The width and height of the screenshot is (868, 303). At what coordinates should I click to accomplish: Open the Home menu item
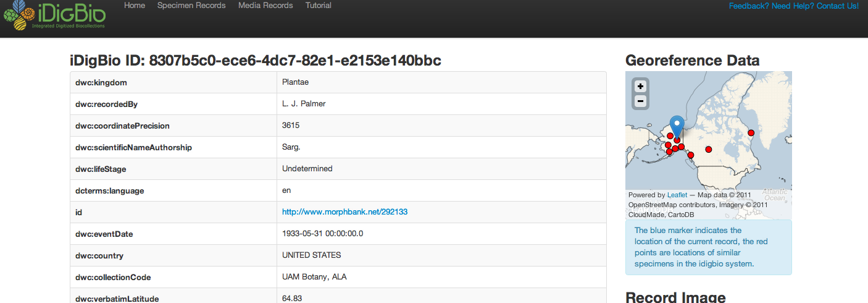click(135, 6)
